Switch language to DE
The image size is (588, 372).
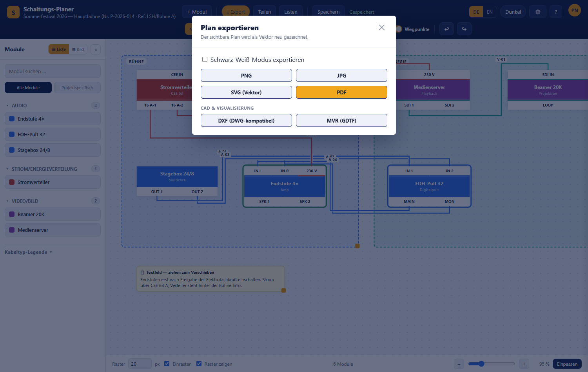pos(476,12)
